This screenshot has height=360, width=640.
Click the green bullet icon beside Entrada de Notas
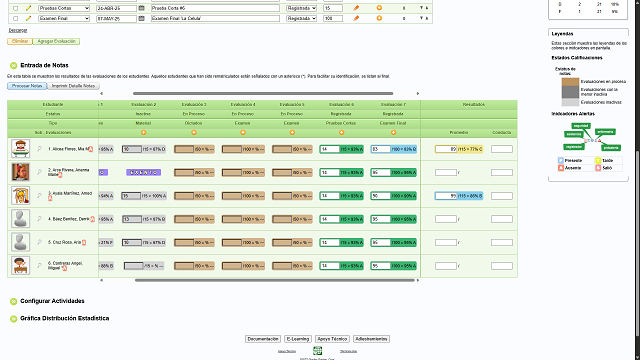pyautogui.click(x=13, y=65)
